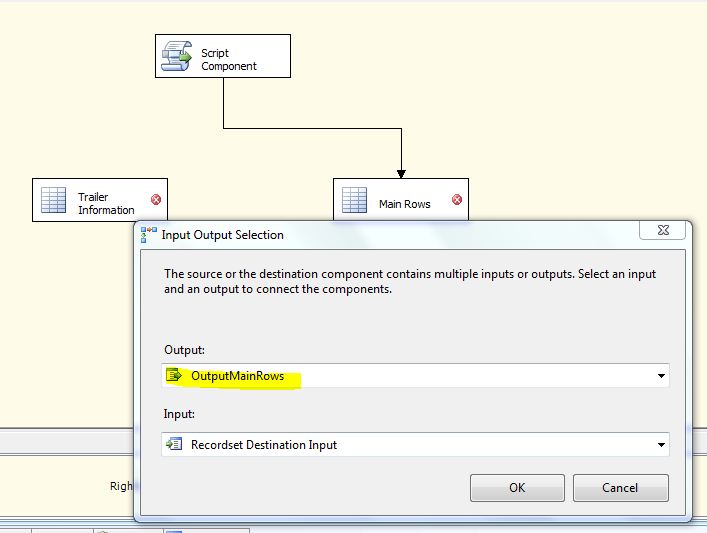This screenshot has height=533, width=707.
Task: Click the Recordset Destination Input combo box text
Action: [x=264, y=445]
